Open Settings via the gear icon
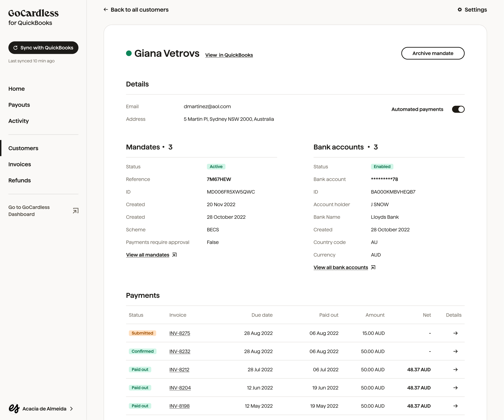504x420 pixels. tap(460, 10)
